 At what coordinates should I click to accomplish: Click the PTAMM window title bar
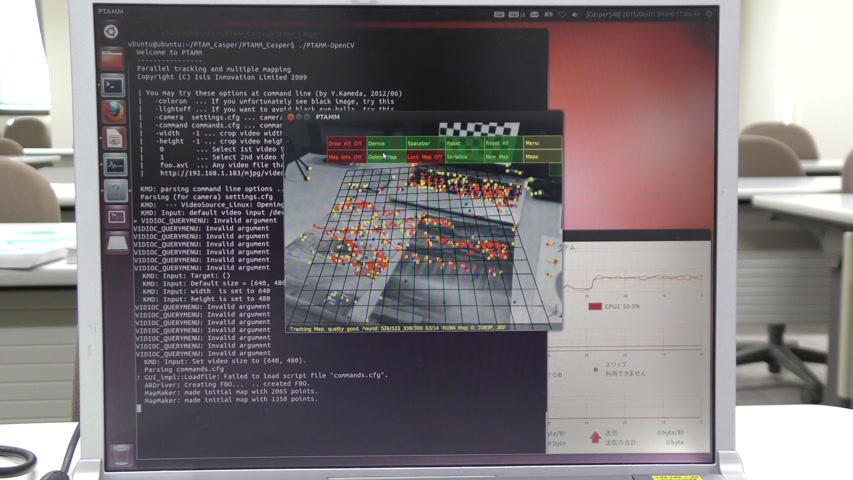(x=424, y=117)
